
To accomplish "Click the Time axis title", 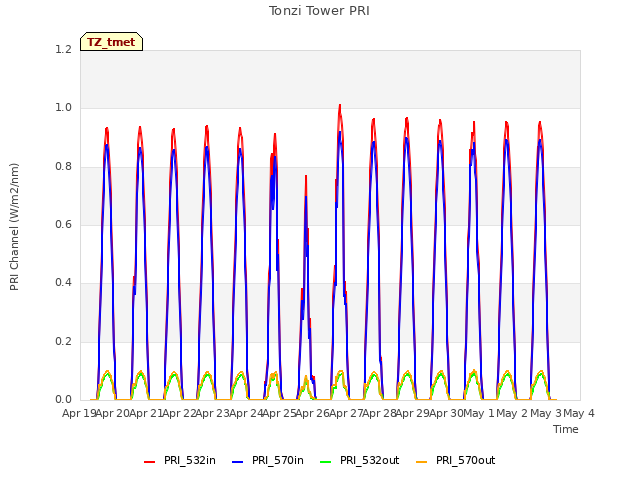I will click(566, 429).
